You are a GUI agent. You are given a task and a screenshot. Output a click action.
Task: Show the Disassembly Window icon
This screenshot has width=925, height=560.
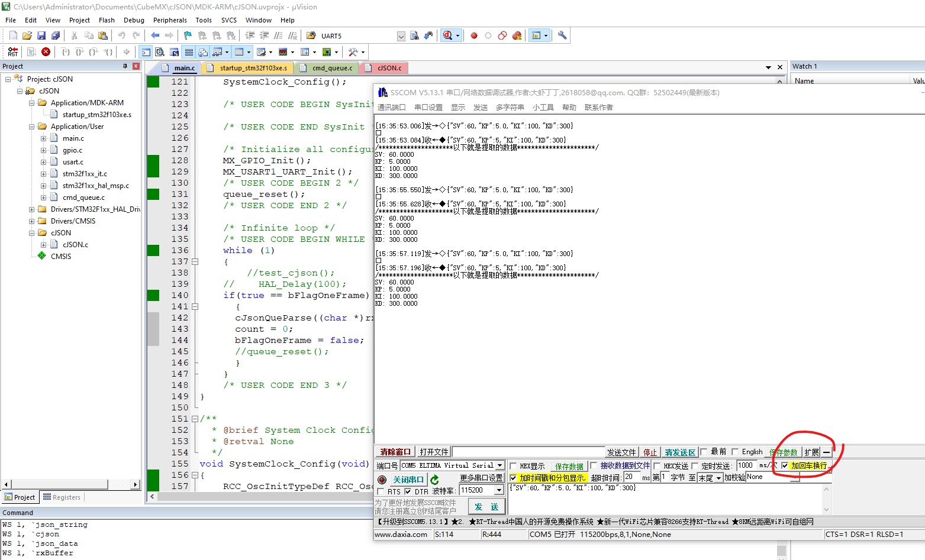(x=160, y=52)
